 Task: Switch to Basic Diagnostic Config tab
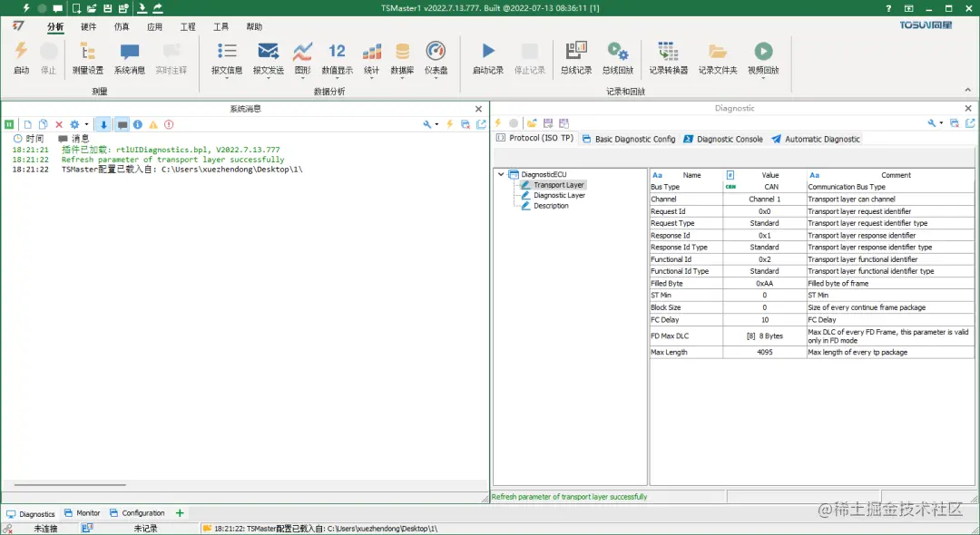[x=629, y=139]
